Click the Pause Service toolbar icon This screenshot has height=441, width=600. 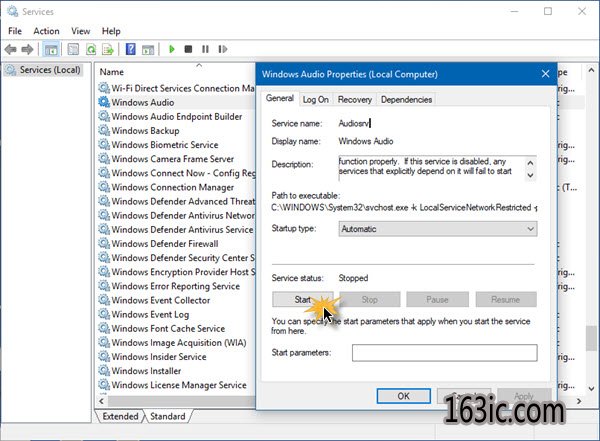coord(205,49)
